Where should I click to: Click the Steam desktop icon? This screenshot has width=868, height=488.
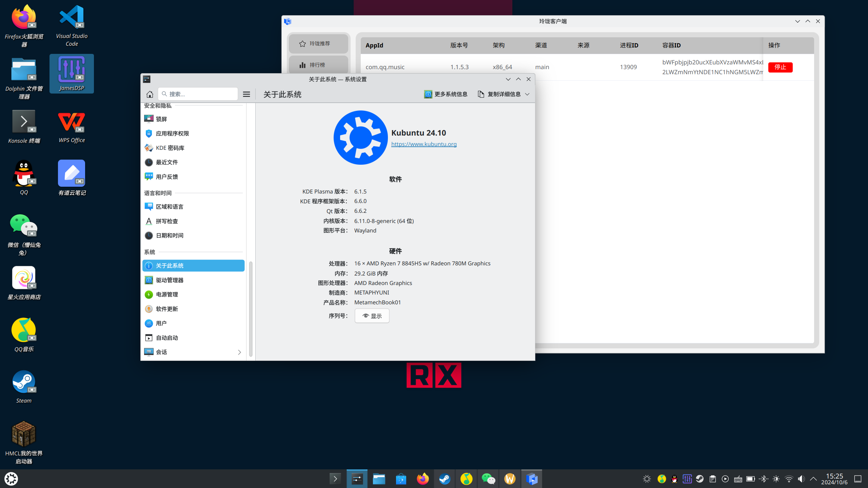pos(24,386)
